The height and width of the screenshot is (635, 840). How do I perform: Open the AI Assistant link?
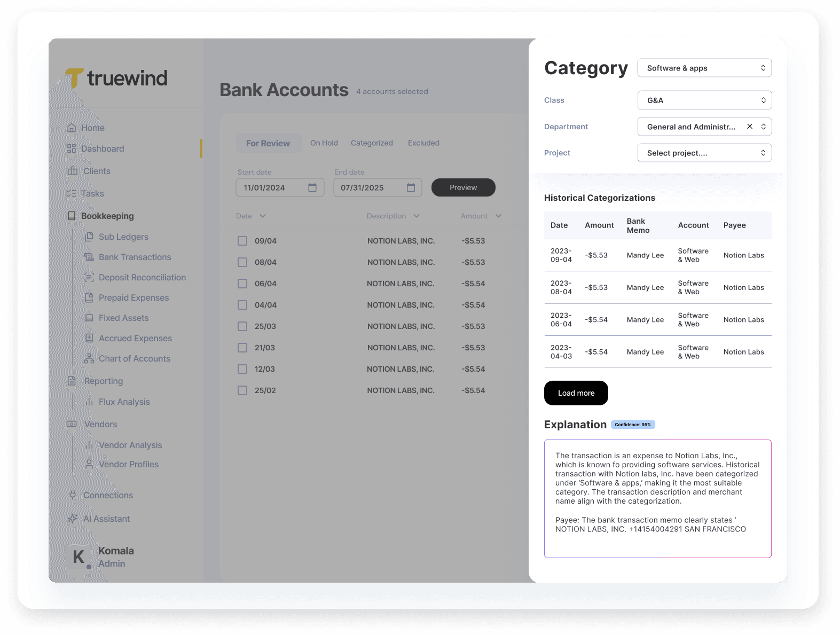click(107, 519)
